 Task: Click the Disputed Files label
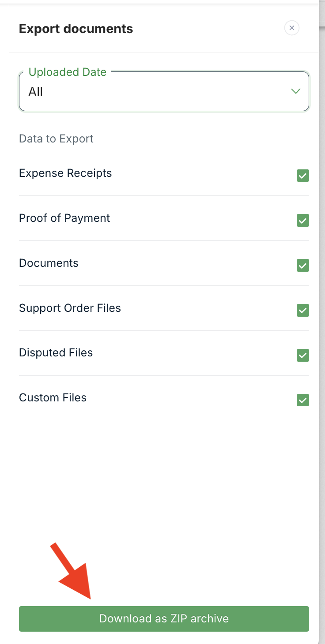pos(56,353)
